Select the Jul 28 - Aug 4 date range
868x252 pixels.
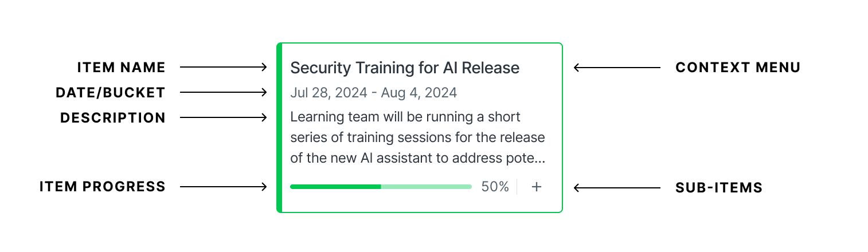point(373,92)
